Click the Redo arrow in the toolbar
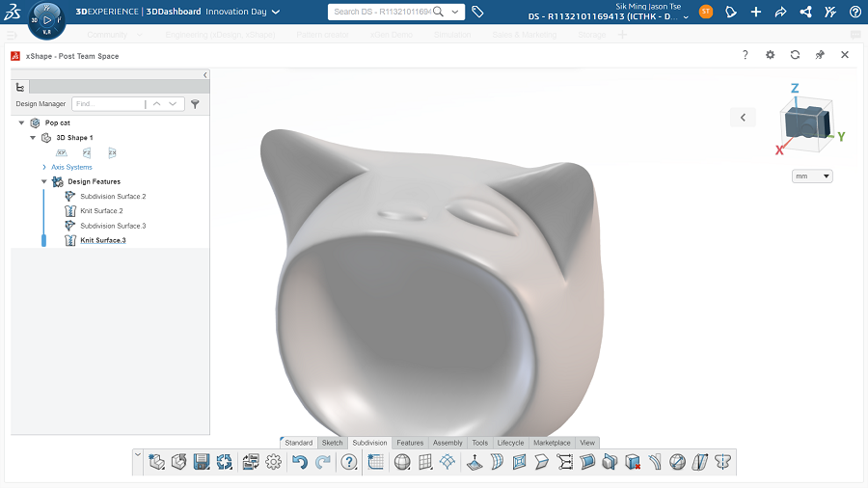The image size is (868, 488). (x=322, y=462)
